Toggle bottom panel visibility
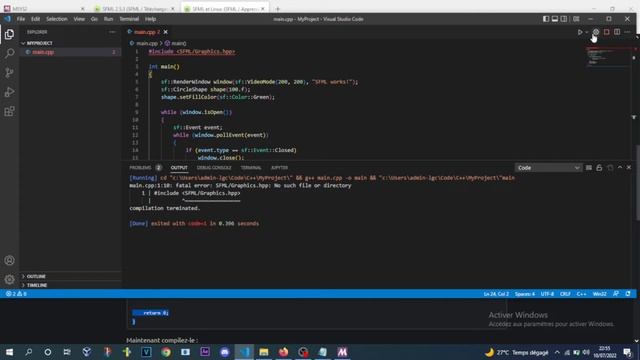The height and width of the screenshot is (360, 640). point(555,19)
